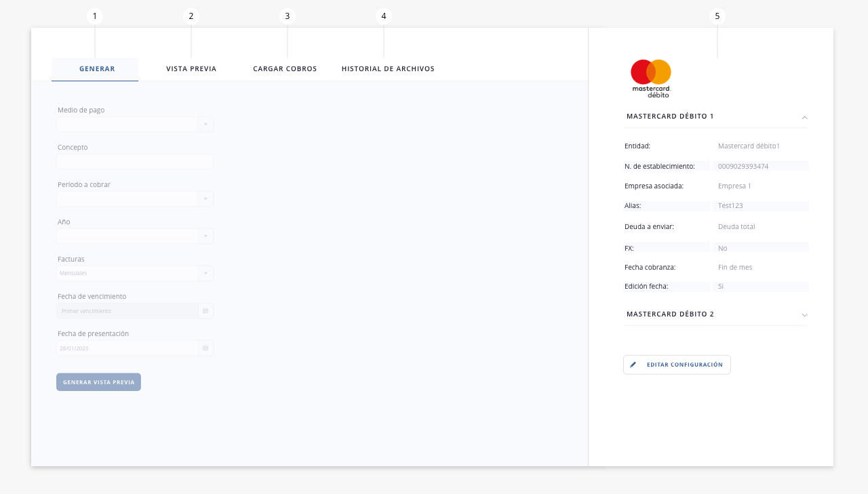Click the Fecha cobranza value Fin de mes
868x494 pixels.
click(x=735, y=267)
